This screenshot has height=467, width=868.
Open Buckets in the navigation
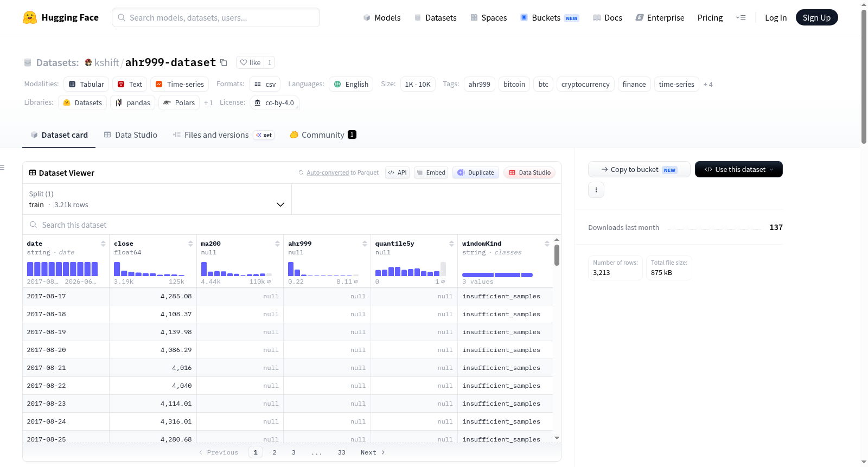pyautogui.click(x=550, y=18)
